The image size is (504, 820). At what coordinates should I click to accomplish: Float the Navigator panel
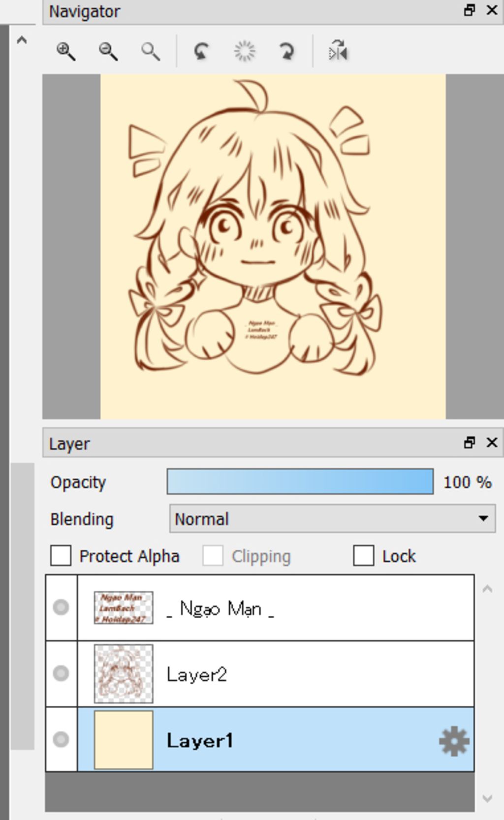pos(470,10)
